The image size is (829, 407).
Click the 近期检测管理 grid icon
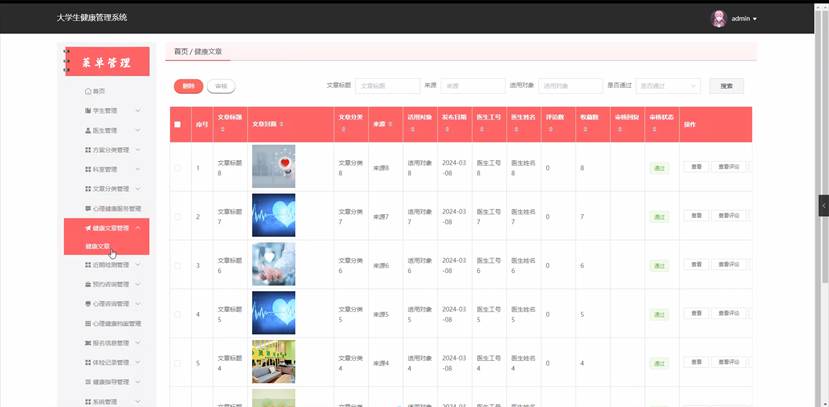[88, 265]
